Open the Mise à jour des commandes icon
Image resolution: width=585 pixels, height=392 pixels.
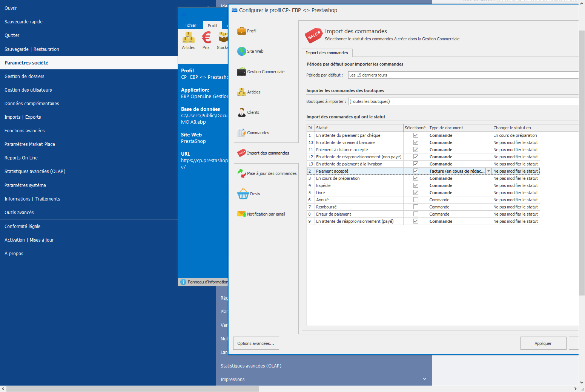241,173
